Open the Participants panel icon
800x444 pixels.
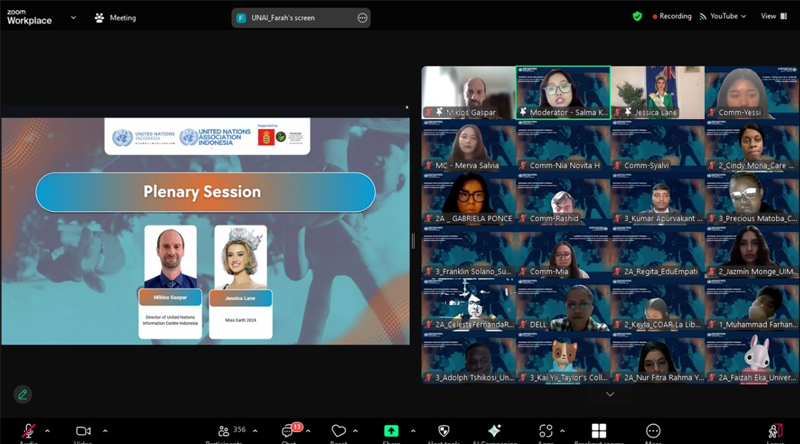(223, 431)
